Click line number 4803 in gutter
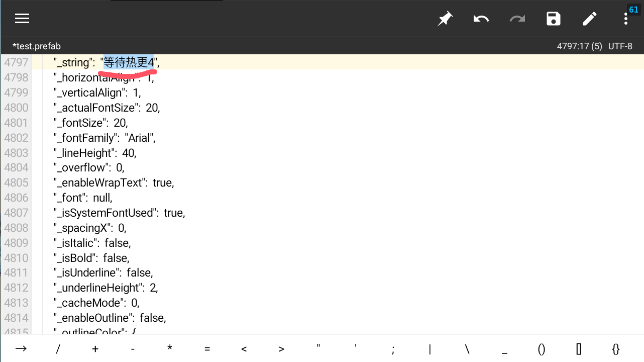Viewport: 644px width, 362px height. tap(16, 153)
